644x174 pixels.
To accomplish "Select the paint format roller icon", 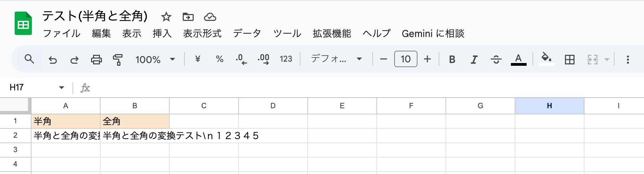I will click(118, 60).
